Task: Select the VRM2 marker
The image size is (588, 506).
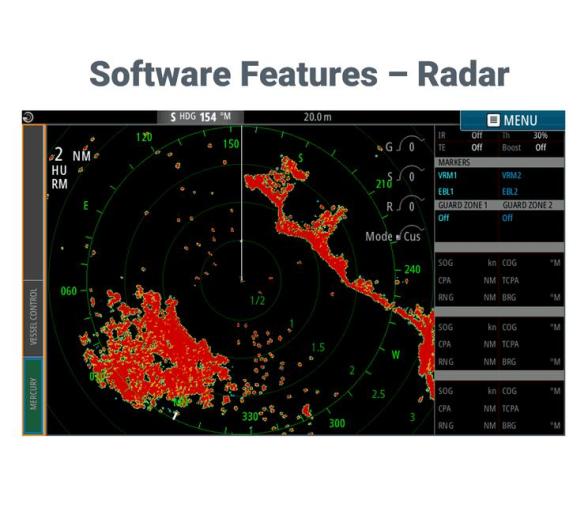Action: coord(511,175)
